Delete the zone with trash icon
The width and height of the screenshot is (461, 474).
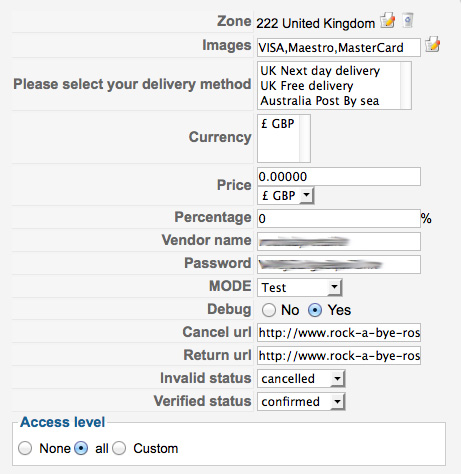pos(408,21)
